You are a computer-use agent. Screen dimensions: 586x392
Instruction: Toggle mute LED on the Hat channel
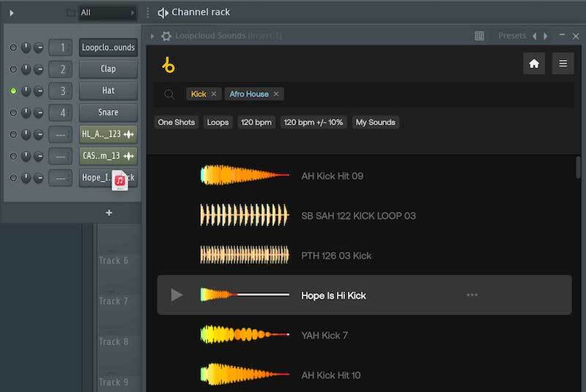pos(13,91)
